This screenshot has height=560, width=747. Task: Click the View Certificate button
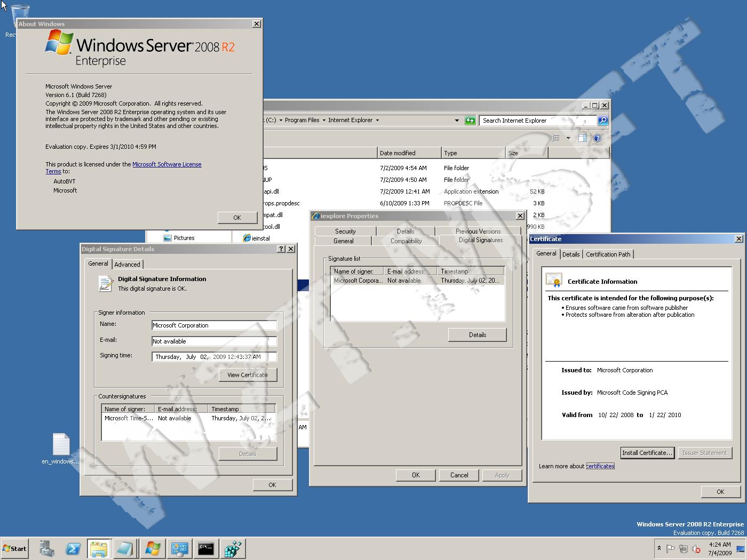pos(248,375)
